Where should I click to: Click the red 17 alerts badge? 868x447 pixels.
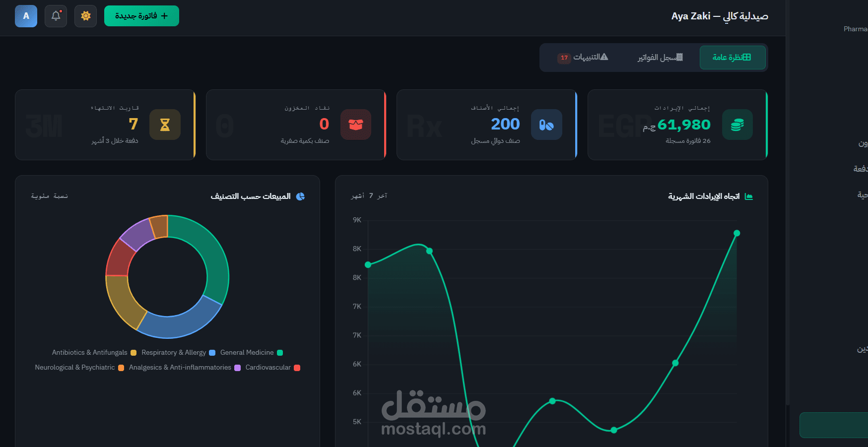(x=564, y=58)
